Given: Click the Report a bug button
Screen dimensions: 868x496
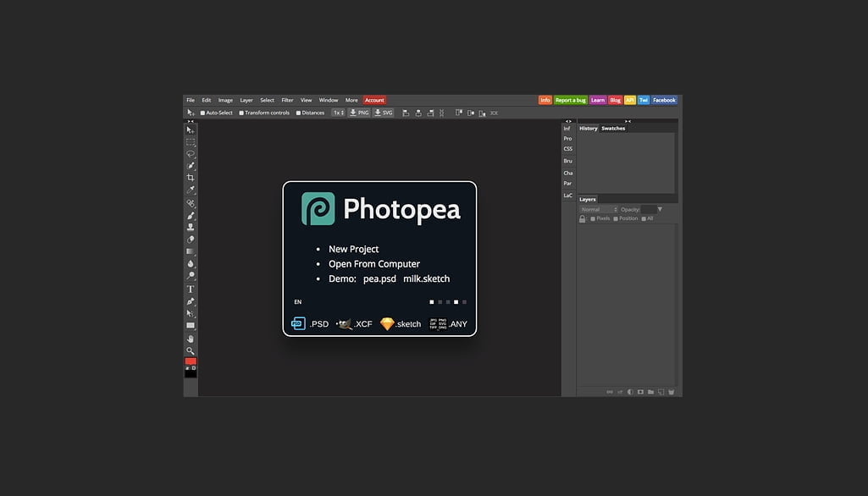Looking at the screenshot, I should click(570, 100).
